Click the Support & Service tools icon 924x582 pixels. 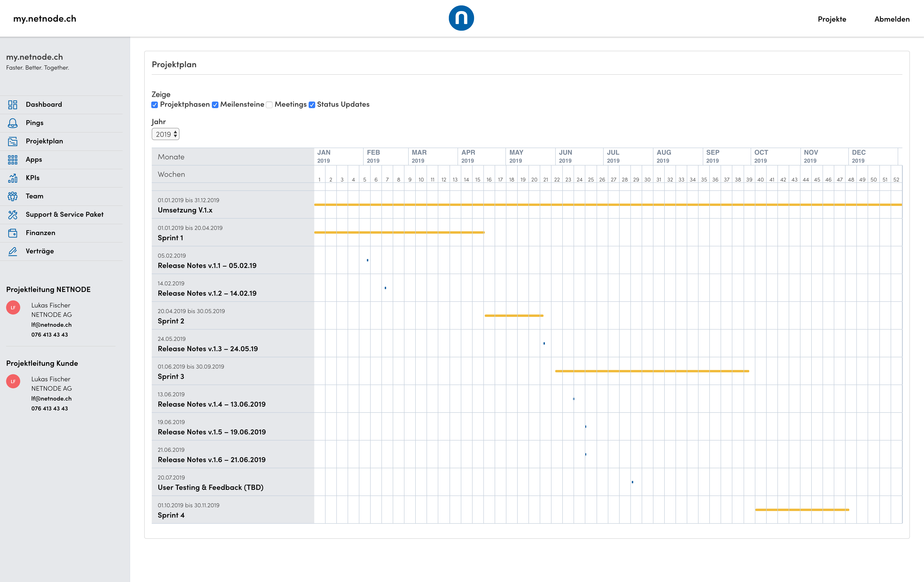pyautogui.click(x=13, y=215)
